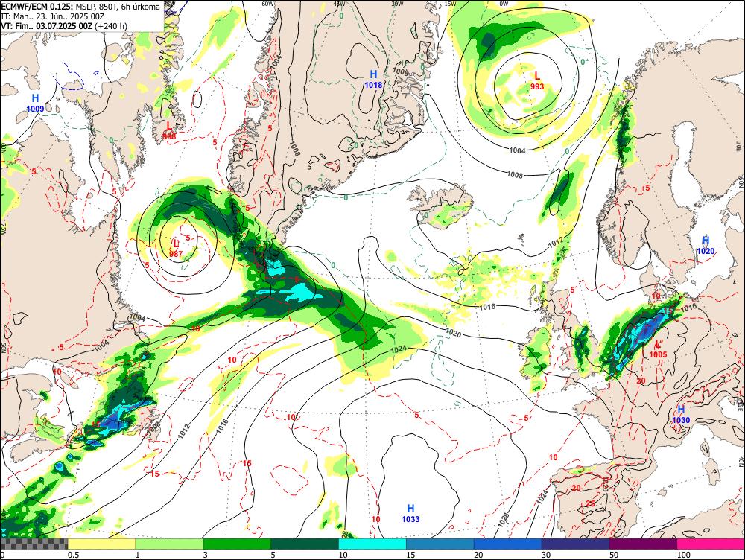Click the red '25' temperature contour label
Viewport: 745px width, 560px height.
(591, 503)
